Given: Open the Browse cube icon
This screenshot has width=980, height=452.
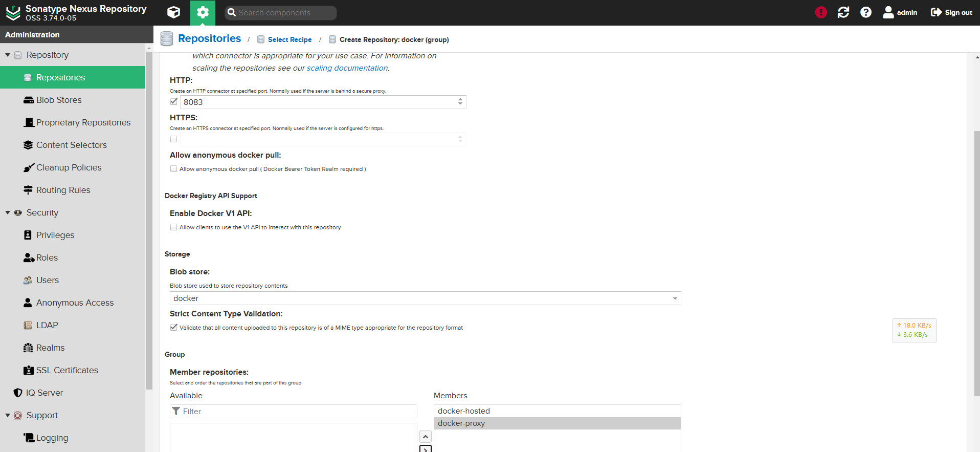Looking at the screenshot, I should point(174,12).
